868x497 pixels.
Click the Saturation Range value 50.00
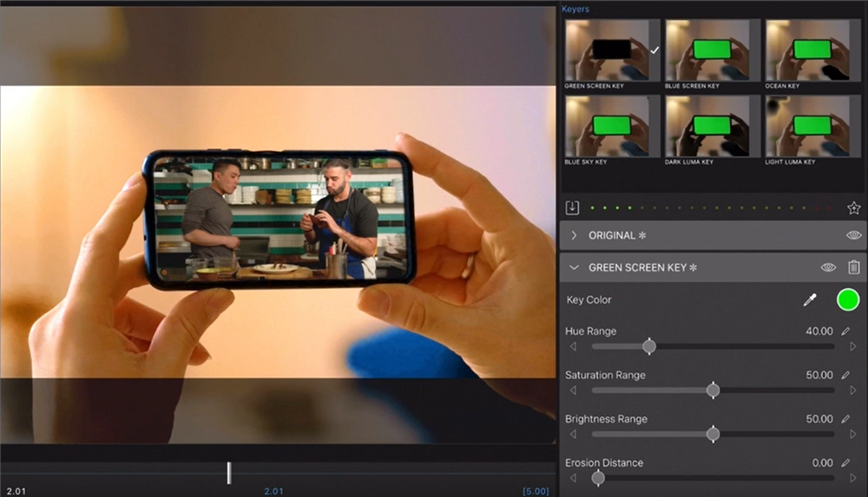pos(819,375)
